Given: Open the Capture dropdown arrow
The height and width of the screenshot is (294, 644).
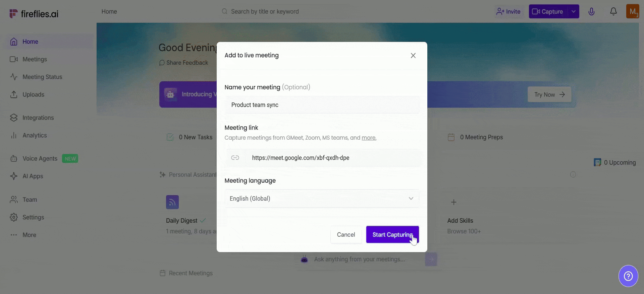Looking at the screenshot, I should click(574, 12).
